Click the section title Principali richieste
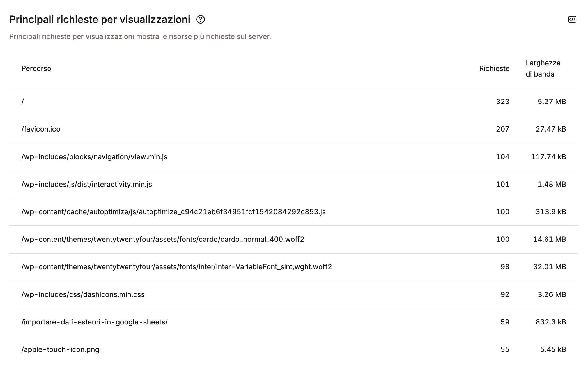The width and height of the screenshot is (588, 373). point(100,20)
